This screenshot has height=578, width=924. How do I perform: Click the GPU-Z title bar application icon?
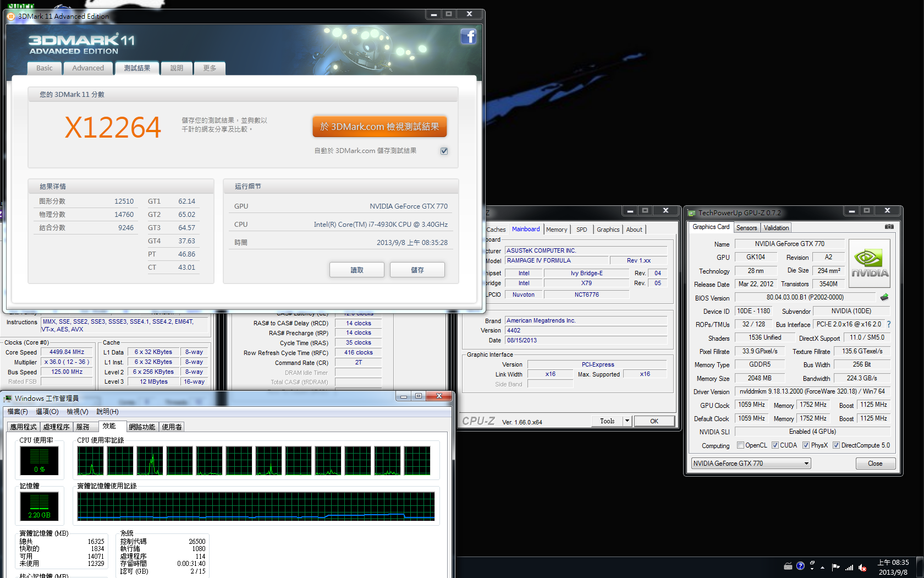click(x=691, y=213)
